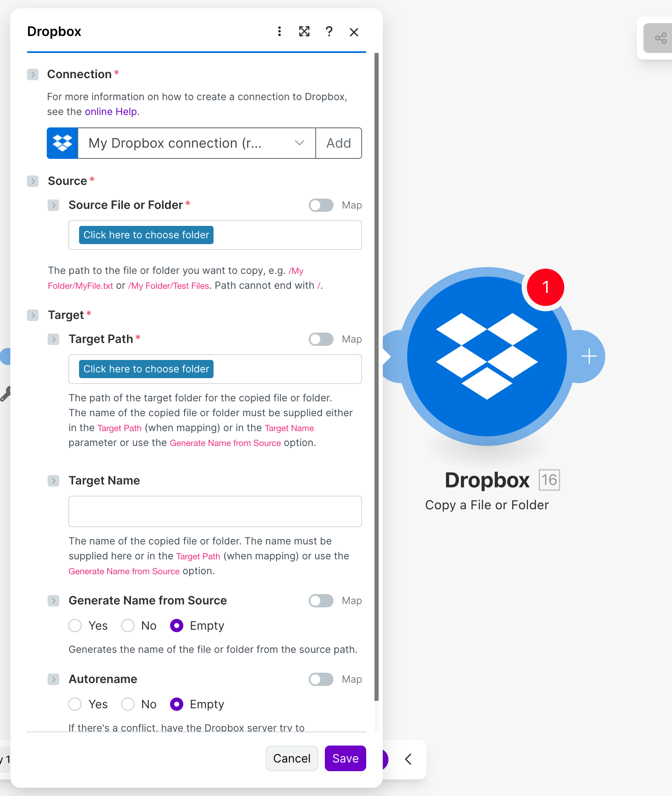Select Yes for Autorename
Screen dimensions: 672x796
[75, 704]
